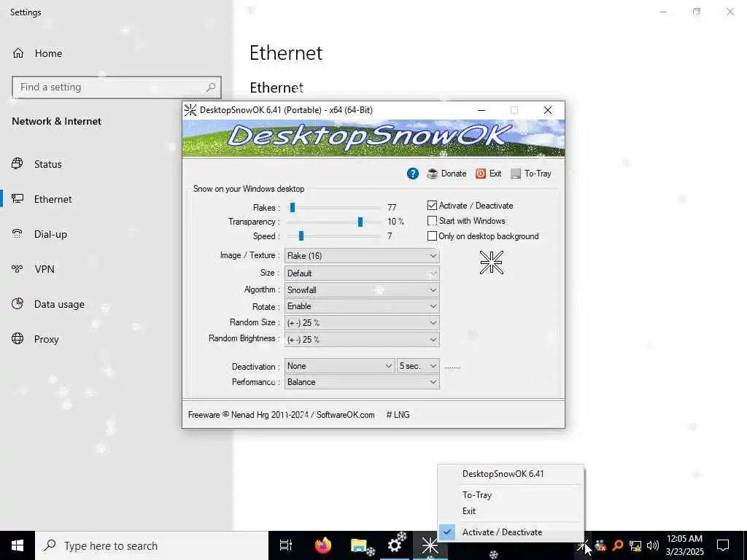The image size is (747, 560).
Task: Open the volume speaker tray icon
Action: (x=652, y=545)
